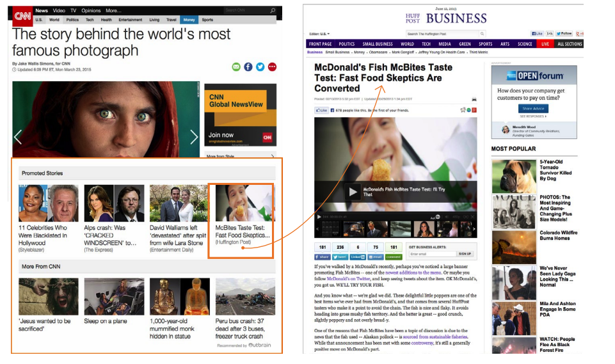Go to previous photo in CNN gallery
Screen dimensions: 615x364
(18, 137)
